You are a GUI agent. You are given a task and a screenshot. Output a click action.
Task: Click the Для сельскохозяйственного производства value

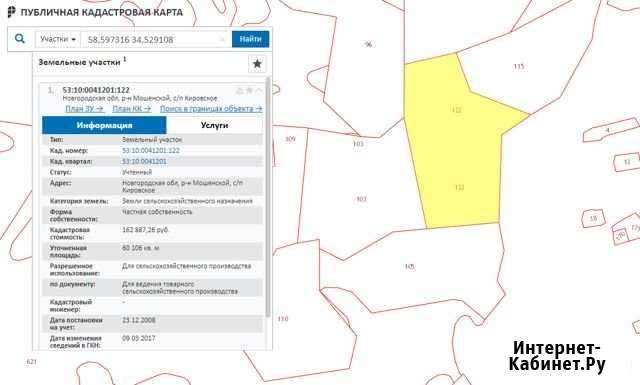click(x=187, y=266)
